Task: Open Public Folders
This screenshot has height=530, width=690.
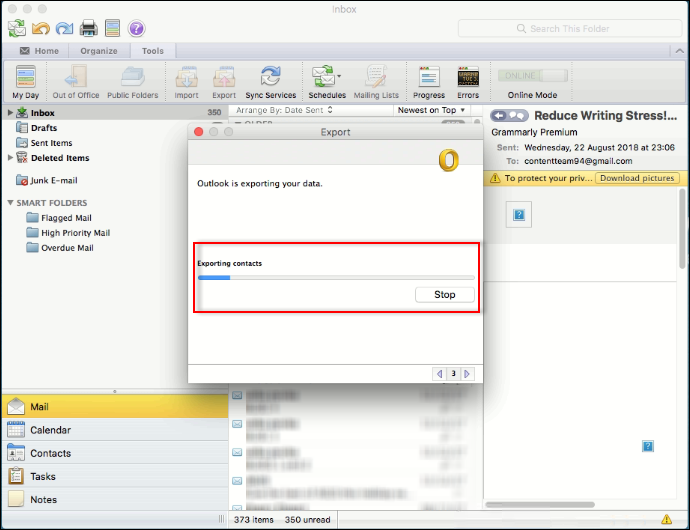Action: [x=132, y=82]
